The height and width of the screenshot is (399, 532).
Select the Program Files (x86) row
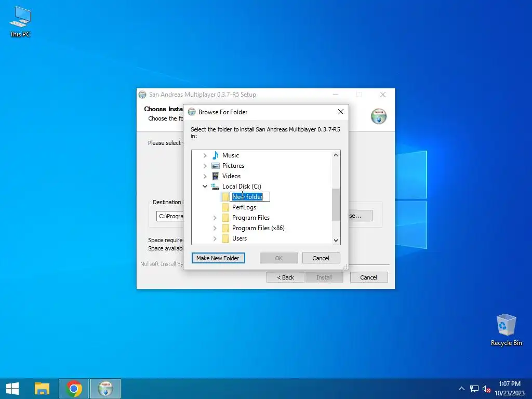tap(258, 228)
